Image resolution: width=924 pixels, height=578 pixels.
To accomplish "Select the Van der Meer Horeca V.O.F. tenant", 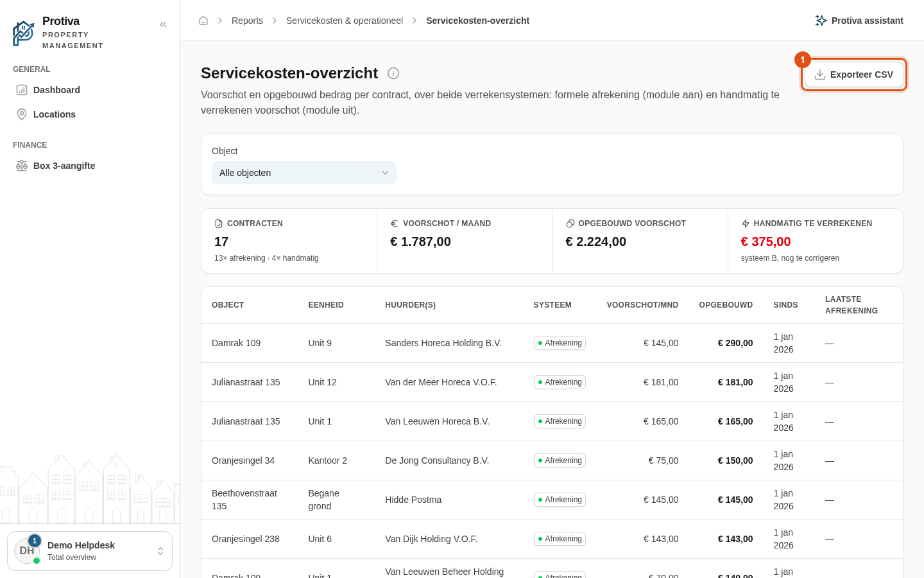I will [441, 382].
